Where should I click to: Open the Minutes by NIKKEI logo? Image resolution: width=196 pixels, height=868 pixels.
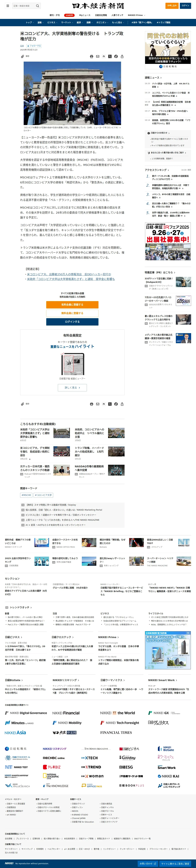tap(19, 723)
